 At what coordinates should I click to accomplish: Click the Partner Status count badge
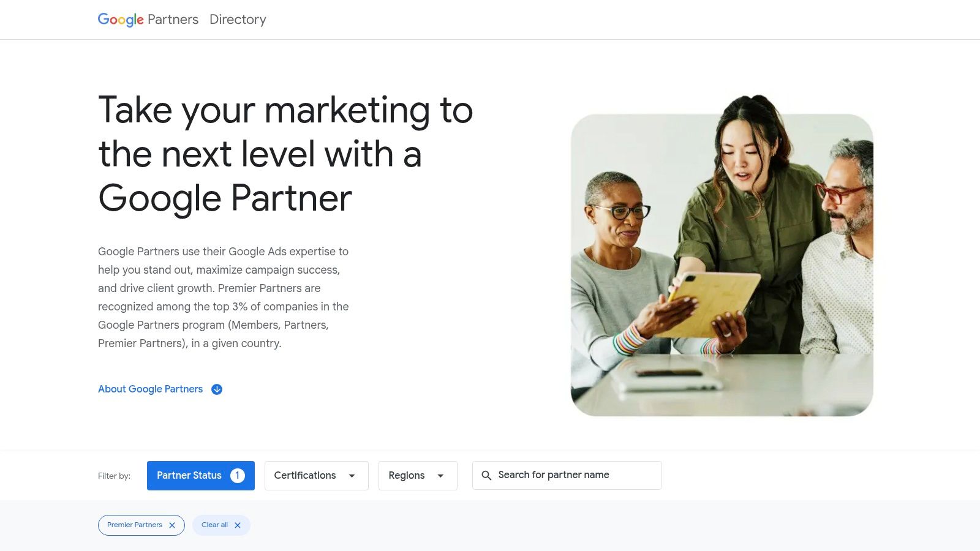pyautogui.click(x=238, y=476)
